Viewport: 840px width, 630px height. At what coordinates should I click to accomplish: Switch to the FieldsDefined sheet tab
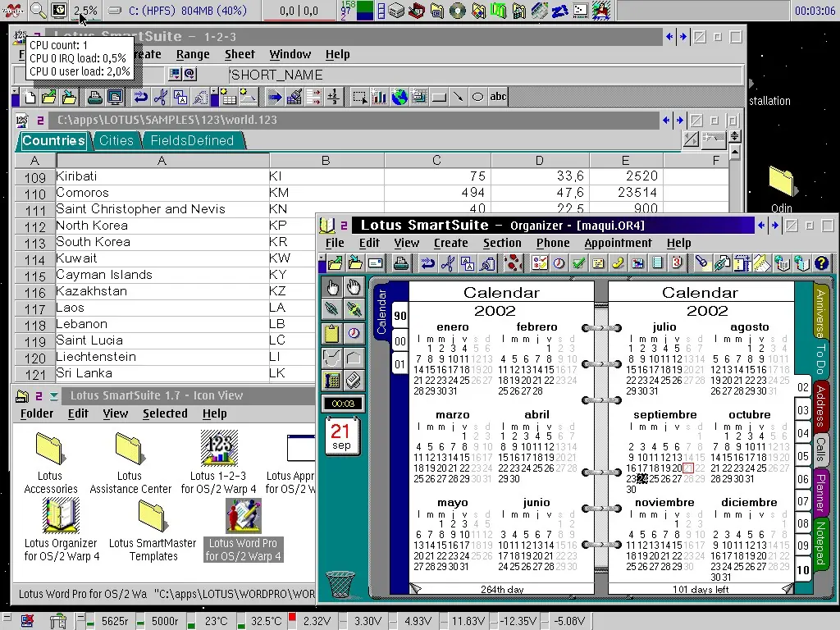(192, 140)
